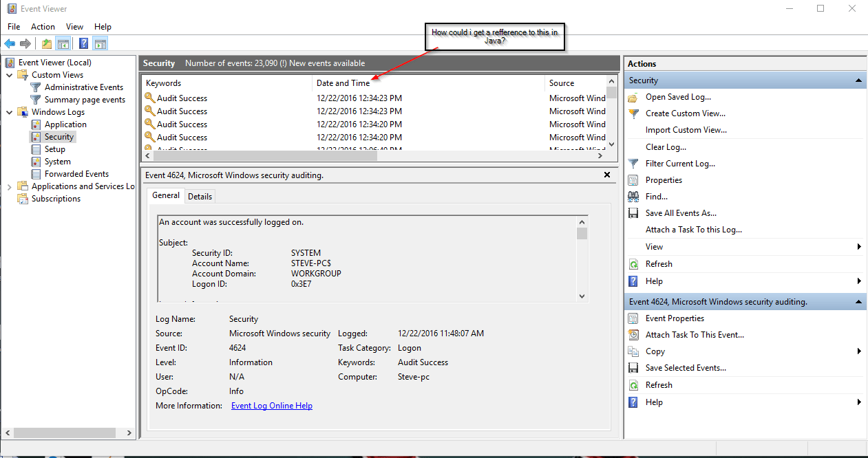
Task: Click Attach a Task To this Log
Action: pos(694,230)
